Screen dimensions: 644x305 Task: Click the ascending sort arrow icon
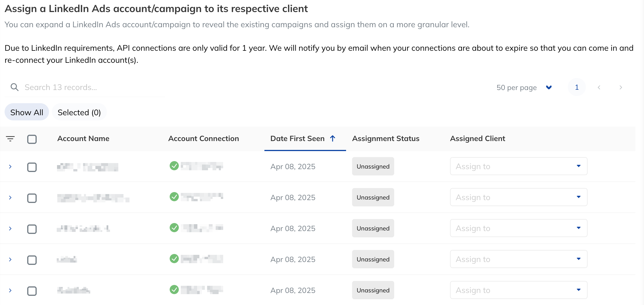(x=333, y=138)
